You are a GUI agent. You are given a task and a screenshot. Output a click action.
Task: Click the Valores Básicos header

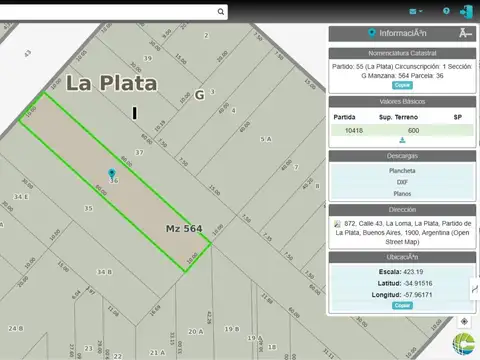[402, 102]
